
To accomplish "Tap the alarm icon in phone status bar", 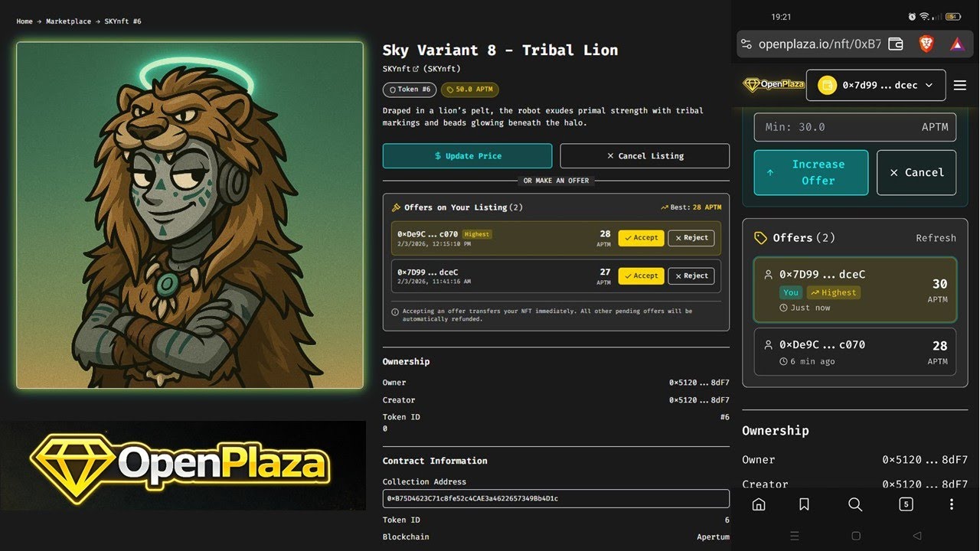I will 912,16.
